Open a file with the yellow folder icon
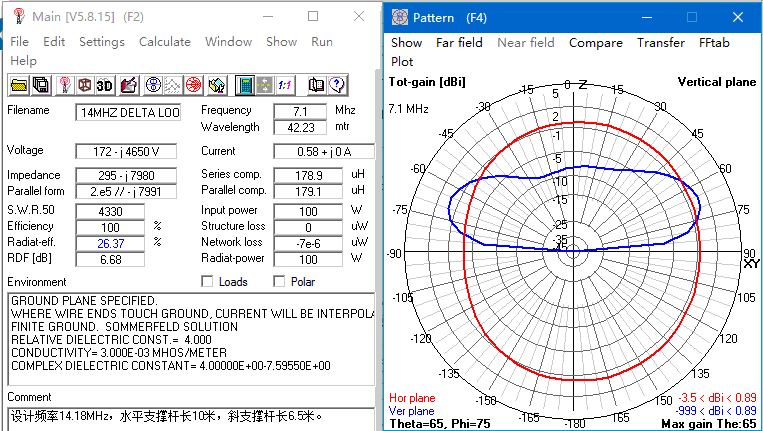Image resolution: width=763 pixels, height=431 pixels. (x=18, y=85)
